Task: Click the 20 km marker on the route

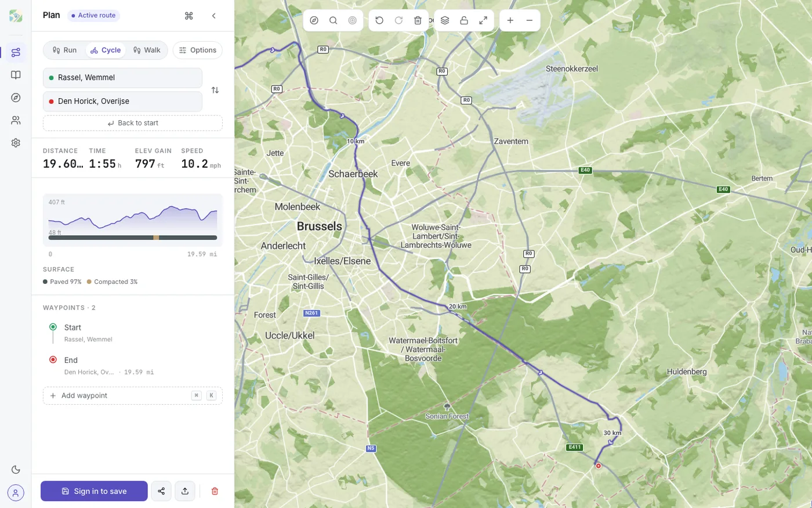Action: (x=458, y=307)
